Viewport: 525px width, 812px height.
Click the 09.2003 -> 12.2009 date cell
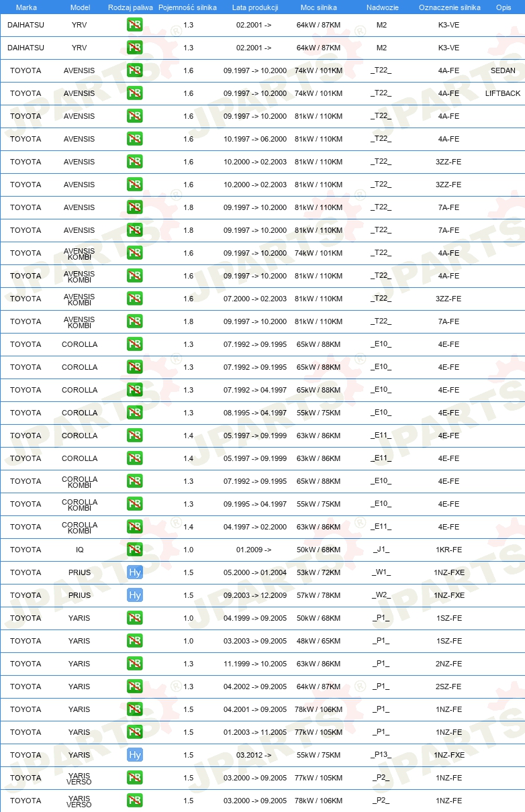tap(255, 595)
